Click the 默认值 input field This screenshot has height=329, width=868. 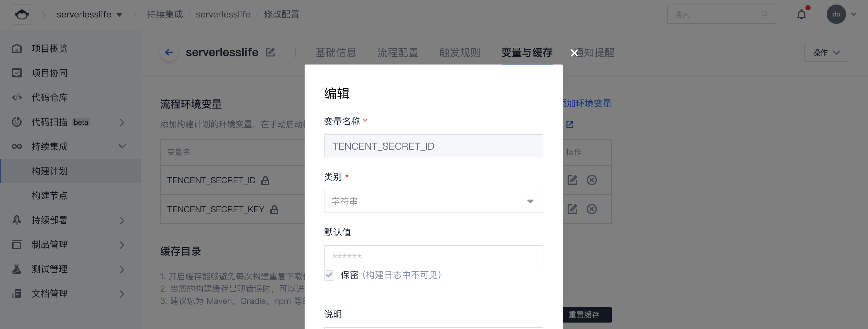pos(433,257)
